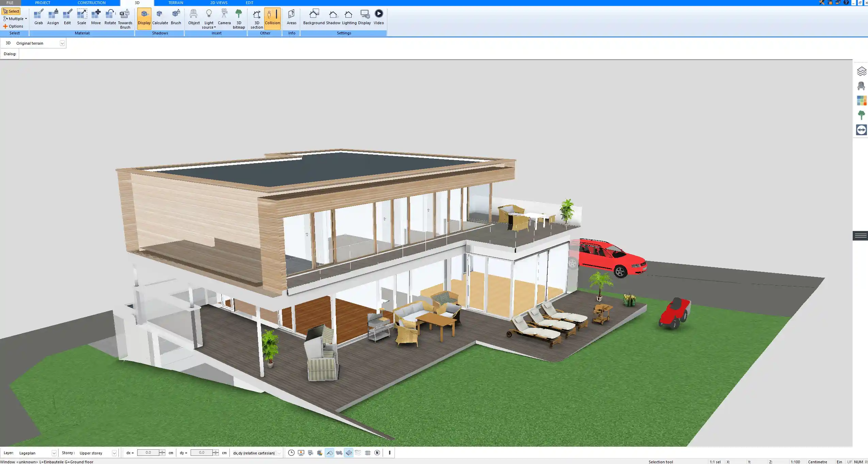Viewport: 868px width, 464px height.
Task: Toggle the north arrow N icon
Action: point(377,453)
